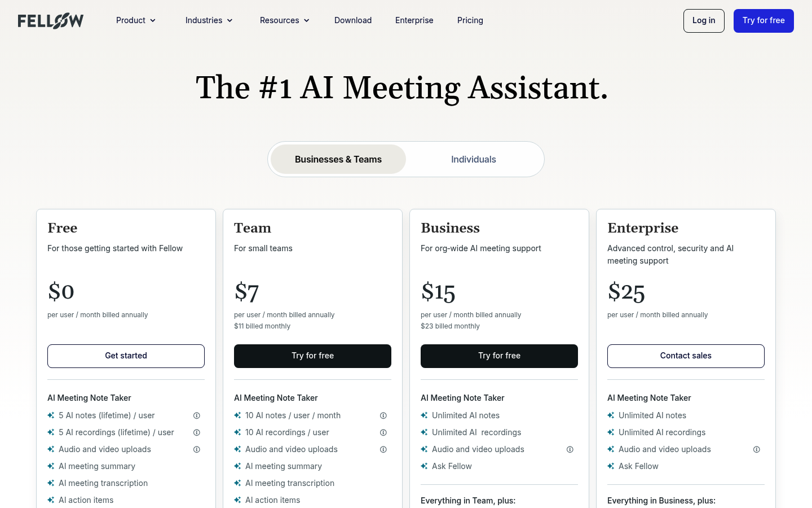This screenshot has height=508, width=812.
Task: Click the "$11 billed monthly" text
Action: point(262,326)
